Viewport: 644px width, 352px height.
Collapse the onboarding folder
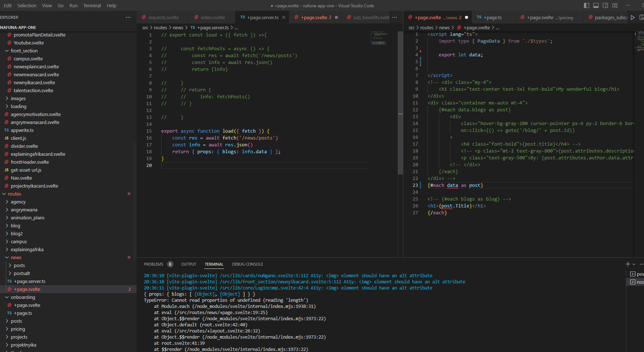coord(23,297)
